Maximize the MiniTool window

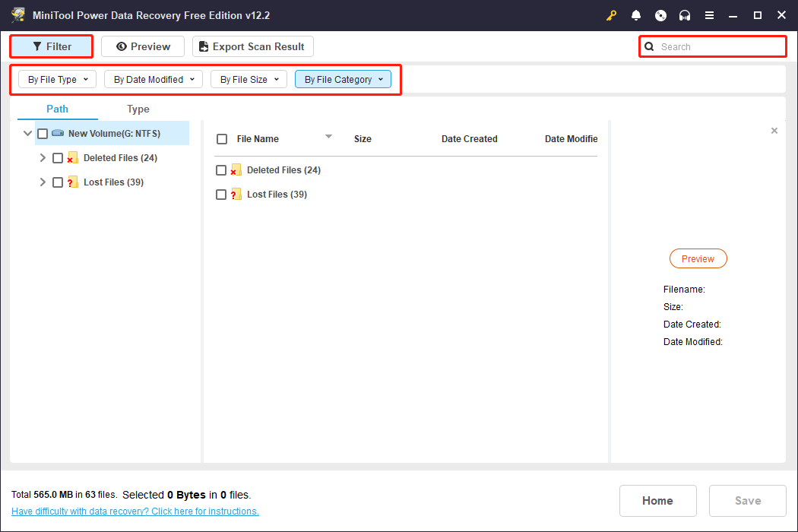[757, 15]
